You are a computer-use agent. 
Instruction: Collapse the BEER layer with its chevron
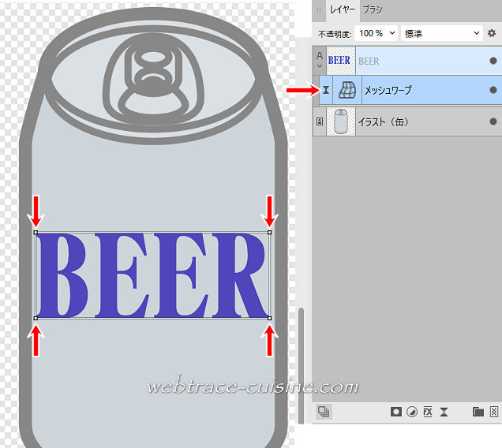pos(319,66)
